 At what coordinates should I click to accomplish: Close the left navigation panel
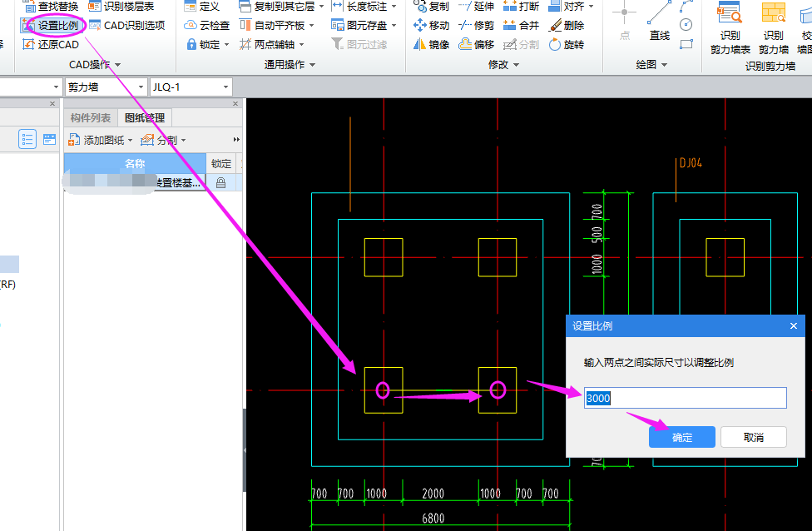pyautogui.click(x=52, y=103)
